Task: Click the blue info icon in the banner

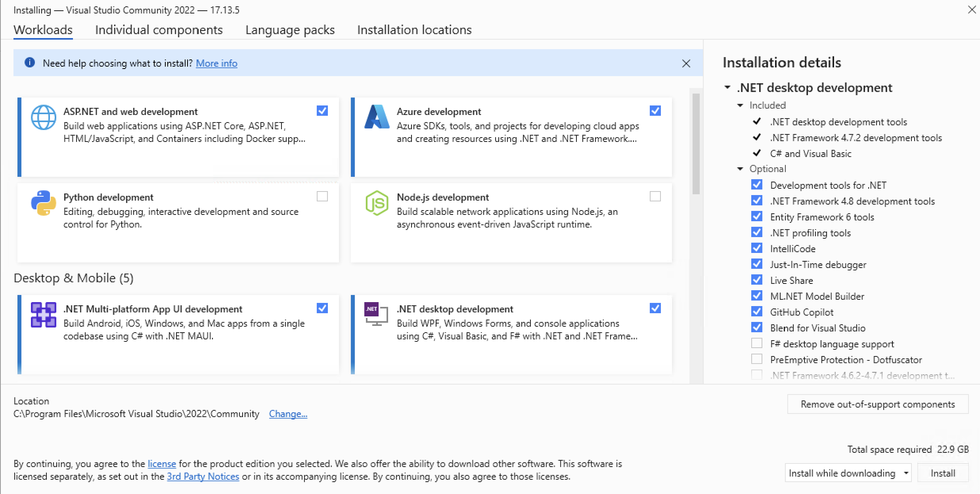Action: [x=30, y=63]
